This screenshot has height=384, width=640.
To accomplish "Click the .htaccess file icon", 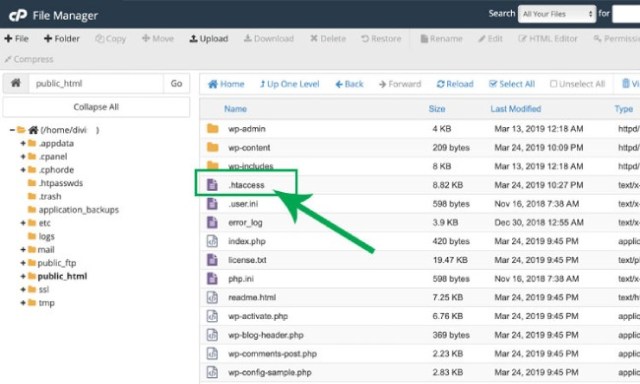I will tap(212, 185).
